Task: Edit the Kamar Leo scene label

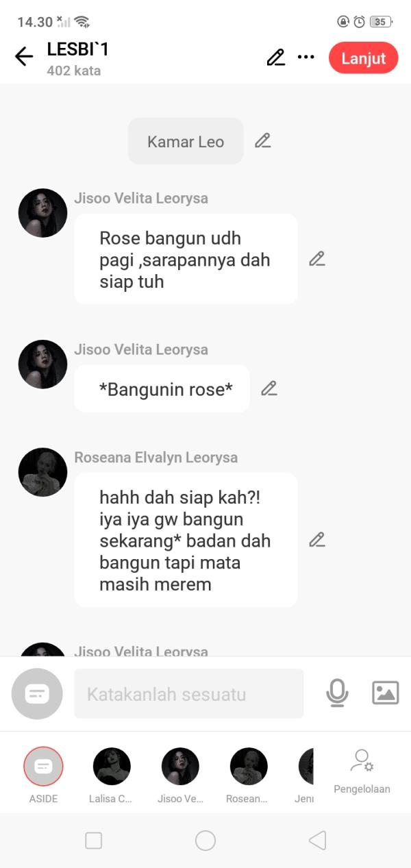Action: pyautogui.click(x=262, y=141)
